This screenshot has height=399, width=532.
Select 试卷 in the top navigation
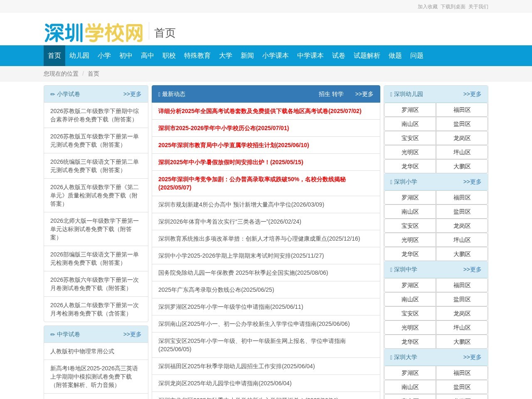pos(338,56)
